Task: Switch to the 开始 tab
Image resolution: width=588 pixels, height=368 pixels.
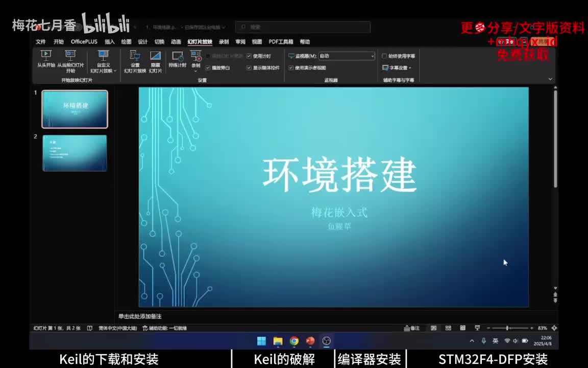Action: (59, 42)
